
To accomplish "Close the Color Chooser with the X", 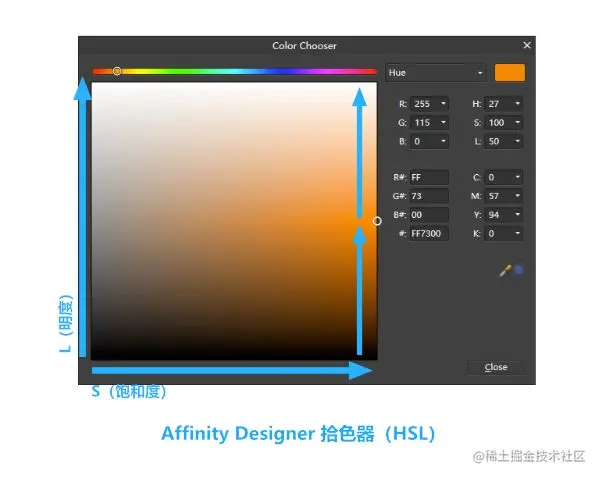I will coord(527,46).
